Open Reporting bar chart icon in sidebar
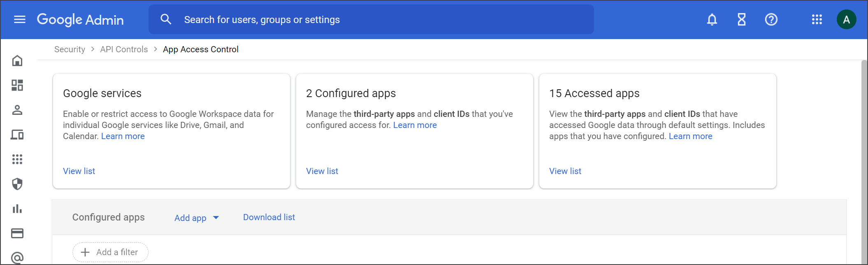 pos(17,209)
